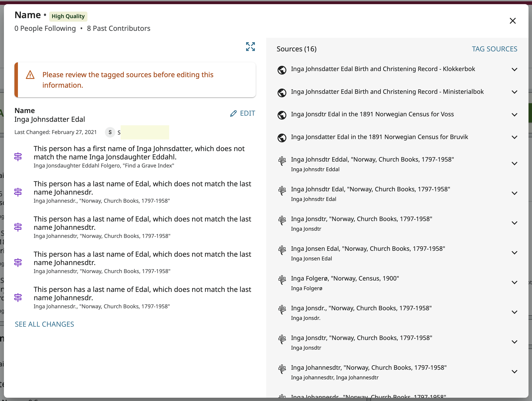Expand Inga Johannesdtr Church Books source

(514, 371)
